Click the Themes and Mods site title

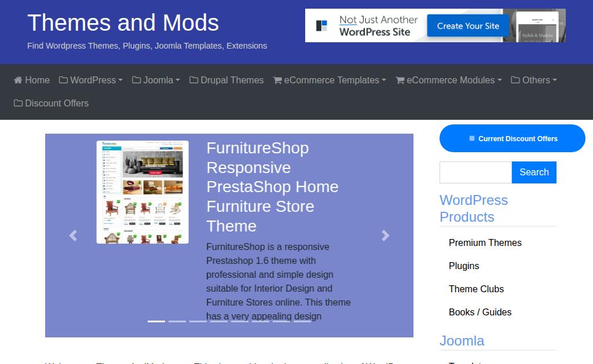[123, 23]
